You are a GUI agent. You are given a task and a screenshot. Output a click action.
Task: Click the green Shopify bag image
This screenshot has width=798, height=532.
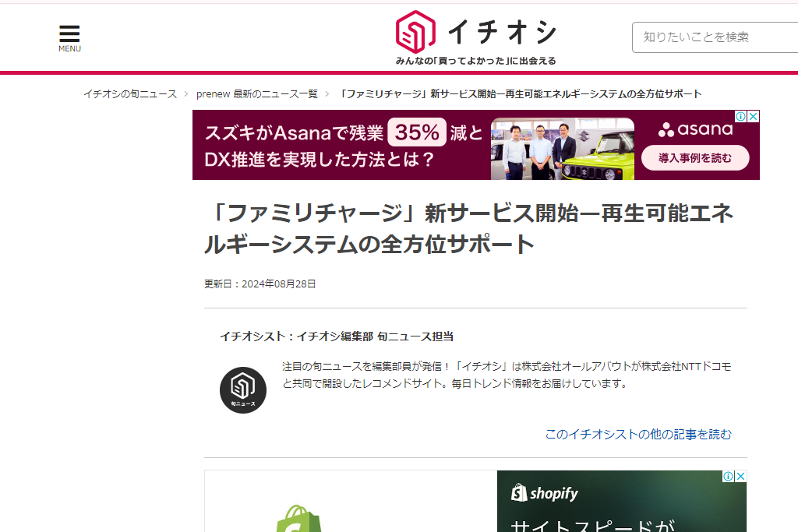299,518
